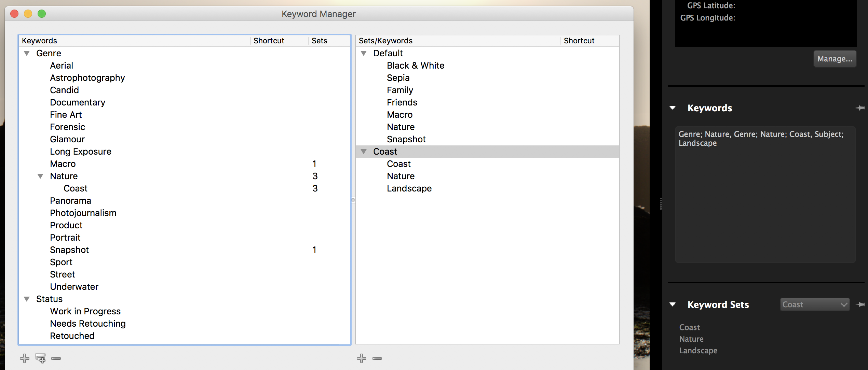
Task: Open the Keyword Sets Coast dropdown
Action: pyautogui.click(x=815, y=304)
